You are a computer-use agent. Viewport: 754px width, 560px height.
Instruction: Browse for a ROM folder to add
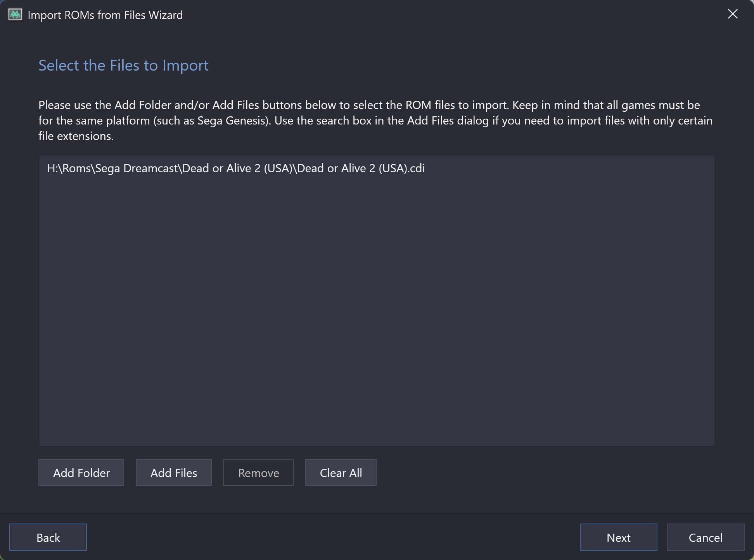tap(81, 472)
